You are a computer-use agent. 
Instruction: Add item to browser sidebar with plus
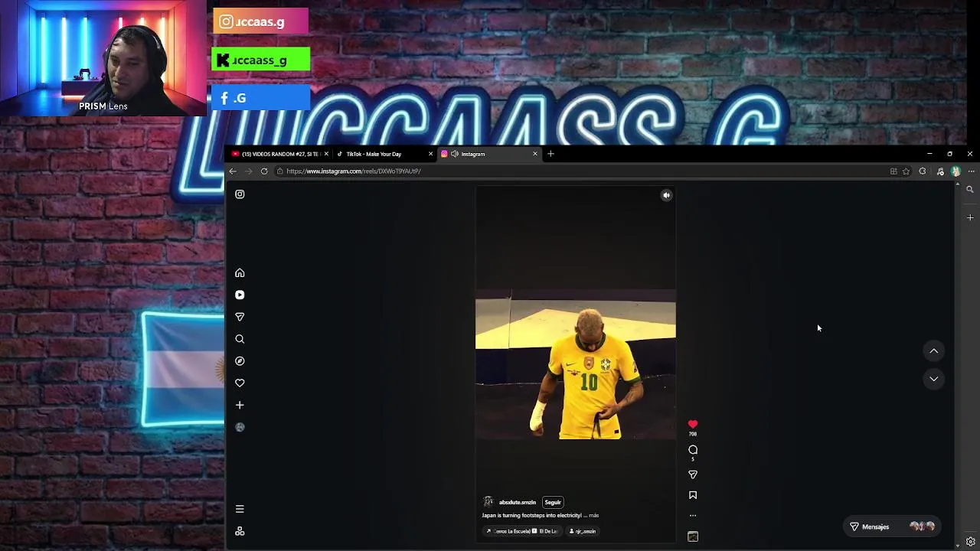coord(970,217)
